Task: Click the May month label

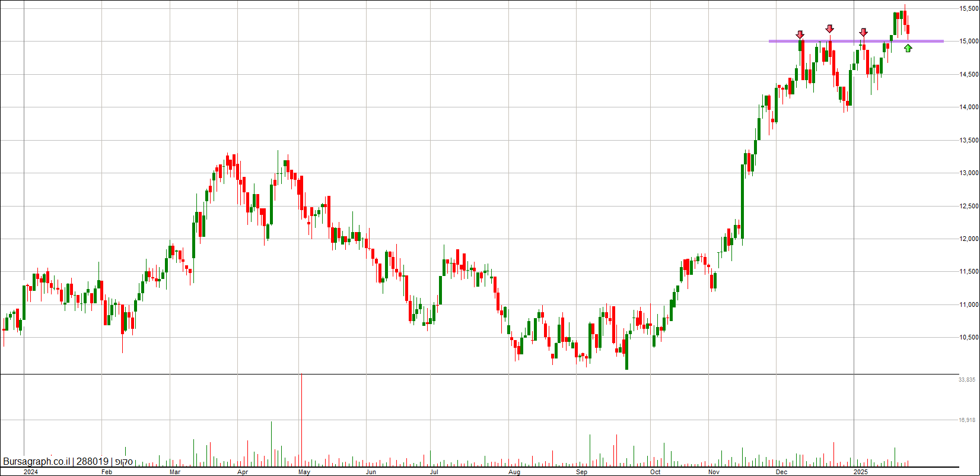Action: point(304,472)
